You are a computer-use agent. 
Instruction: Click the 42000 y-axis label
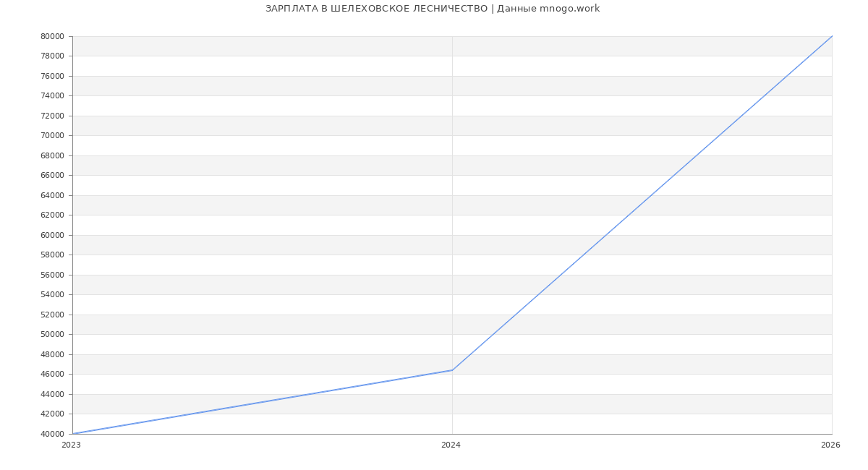click(x=53, y=414)
